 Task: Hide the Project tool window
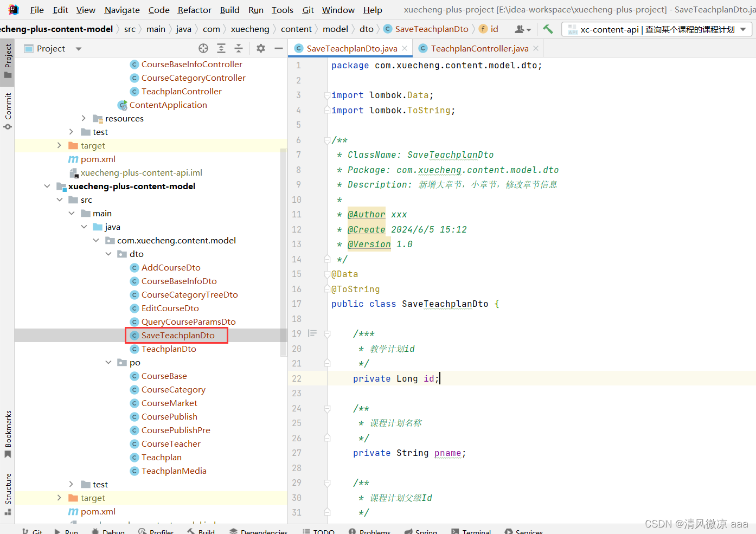point(279,48)
